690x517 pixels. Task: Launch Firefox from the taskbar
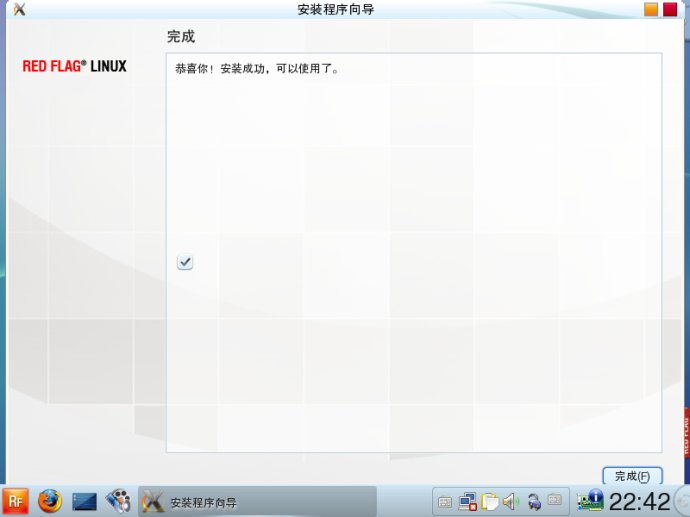49,501
